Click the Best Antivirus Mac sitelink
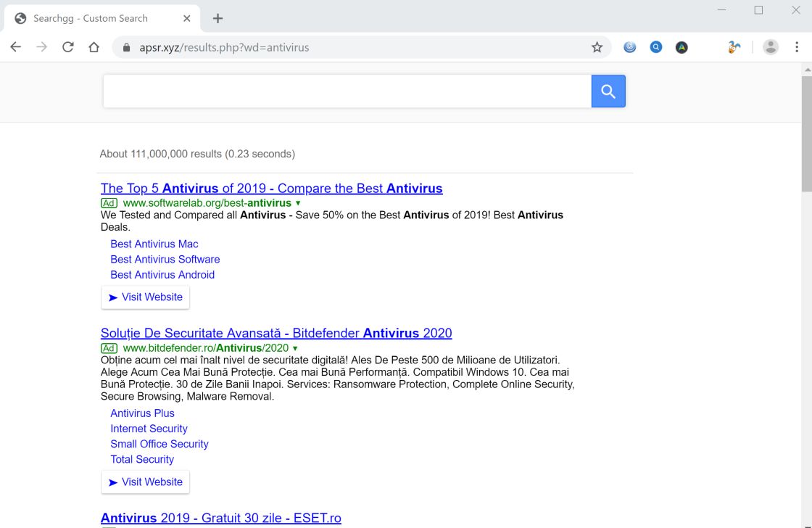Screen dimensions: 812x528 [154, 244]
